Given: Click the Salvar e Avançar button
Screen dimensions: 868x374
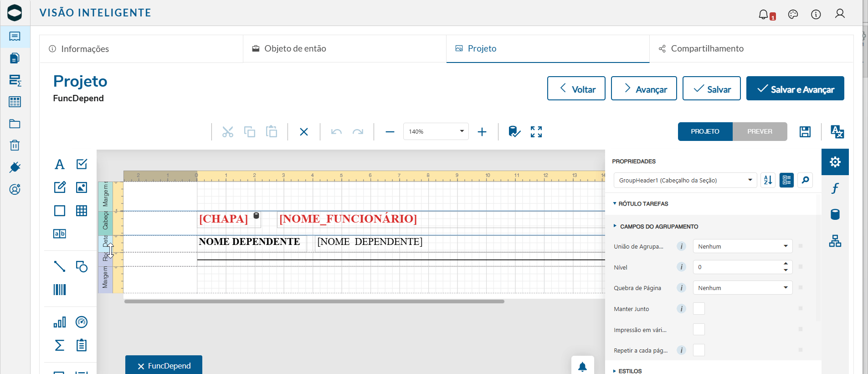Looking at the screenshot, I should [795, 88].
